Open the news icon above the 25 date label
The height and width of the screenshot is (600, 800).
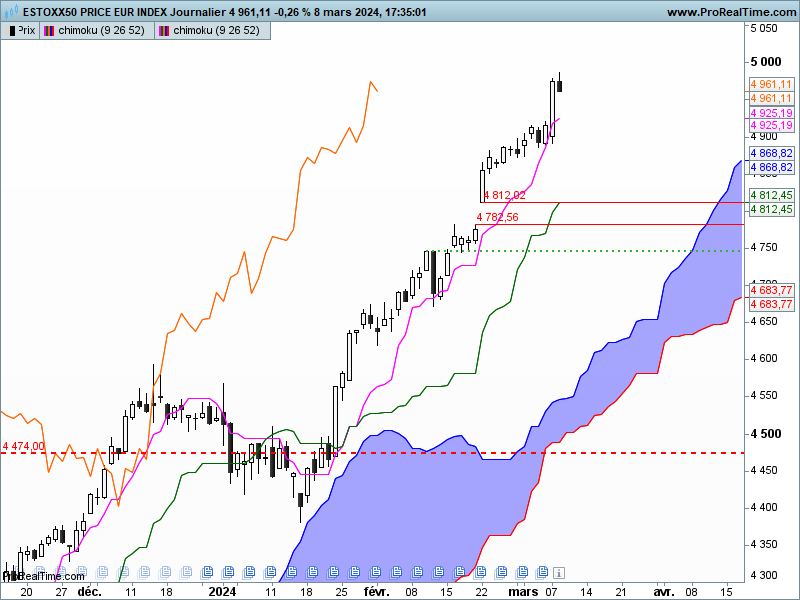(333, 571)
